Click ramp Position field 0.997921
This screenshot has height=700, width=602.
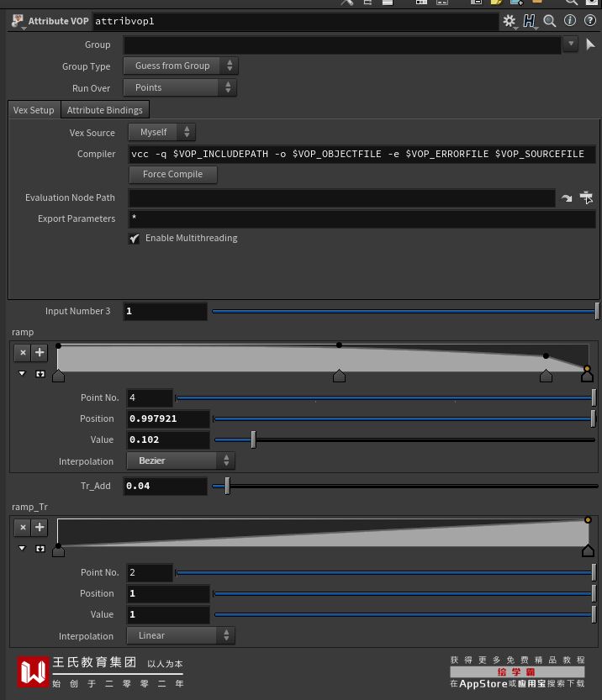pyautogui.click(x=168, y=418)
